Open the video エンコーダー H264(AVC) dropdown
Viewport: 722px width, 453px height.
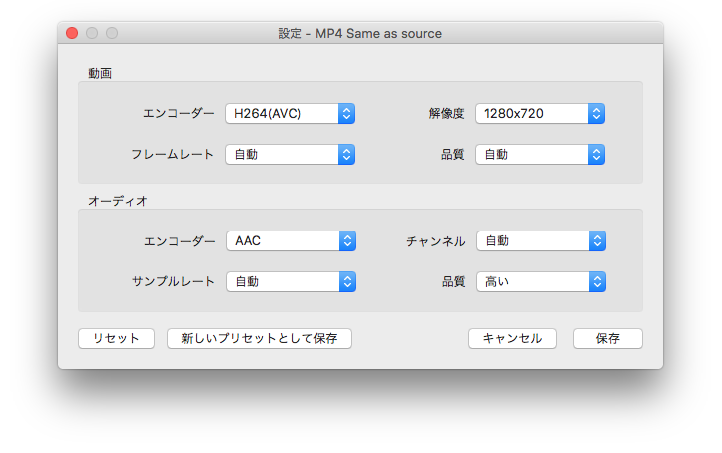tap(290, 113)
